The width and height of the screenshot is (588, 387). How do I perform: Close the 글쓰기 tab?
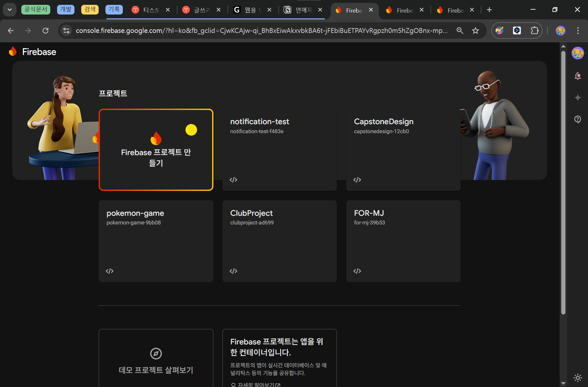[218, 10]
